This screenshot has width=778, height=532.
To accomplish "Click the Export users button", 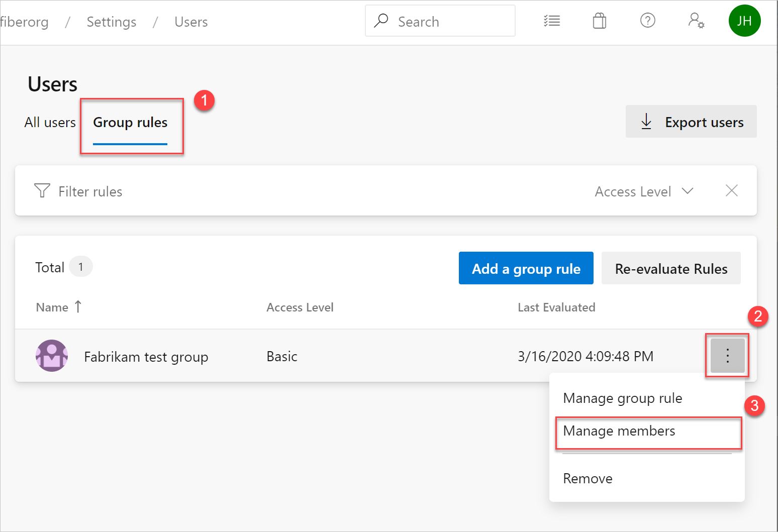I will (691, 122).
